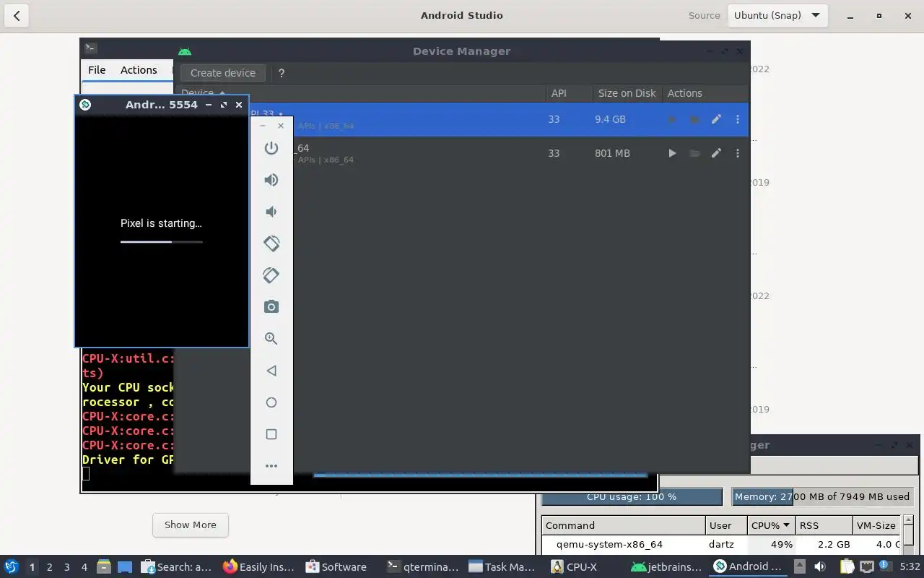Tap the emulator Overview square button
The height and width of the screenshot is (578, 924).
[271, 434]
